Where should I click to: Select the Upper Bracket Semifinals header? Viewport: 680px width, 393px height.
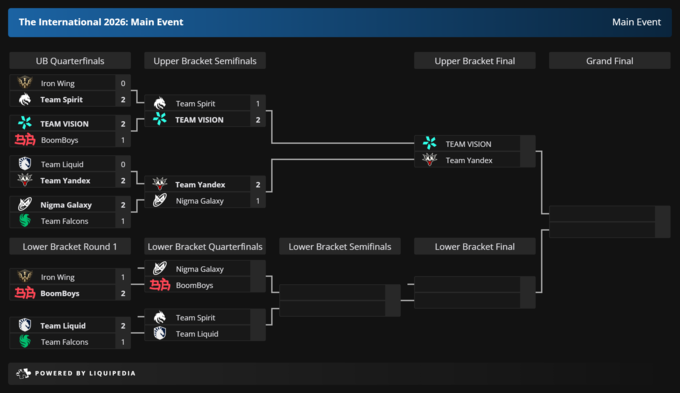pyautogui.click(x=205, y=61)
